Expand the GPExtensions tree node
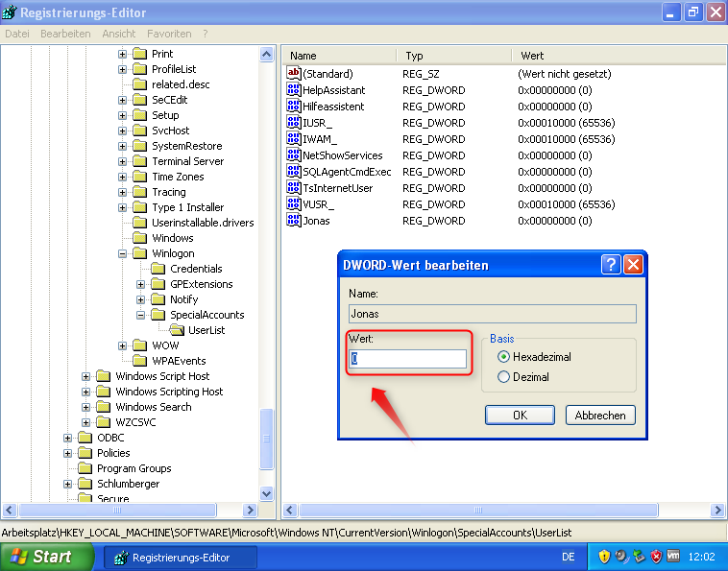Image resolution: width=728 pixels, height=571 pixels. pos(140,284)
